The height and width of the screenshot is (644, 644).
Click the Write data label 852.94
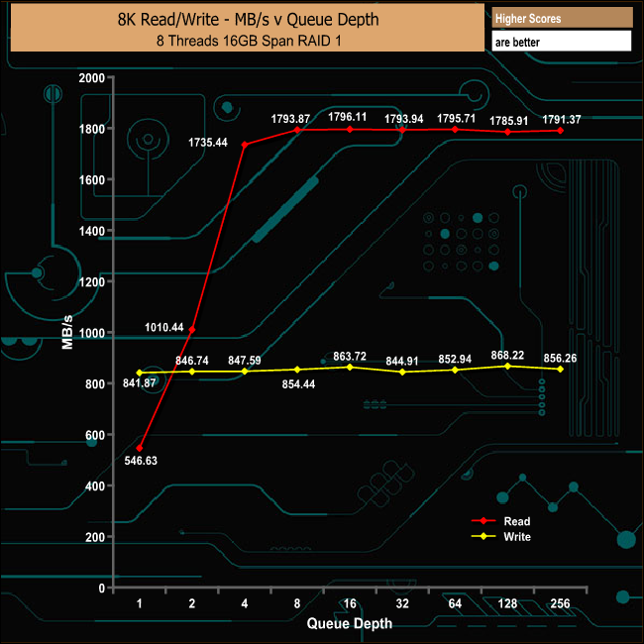point(455,359)
